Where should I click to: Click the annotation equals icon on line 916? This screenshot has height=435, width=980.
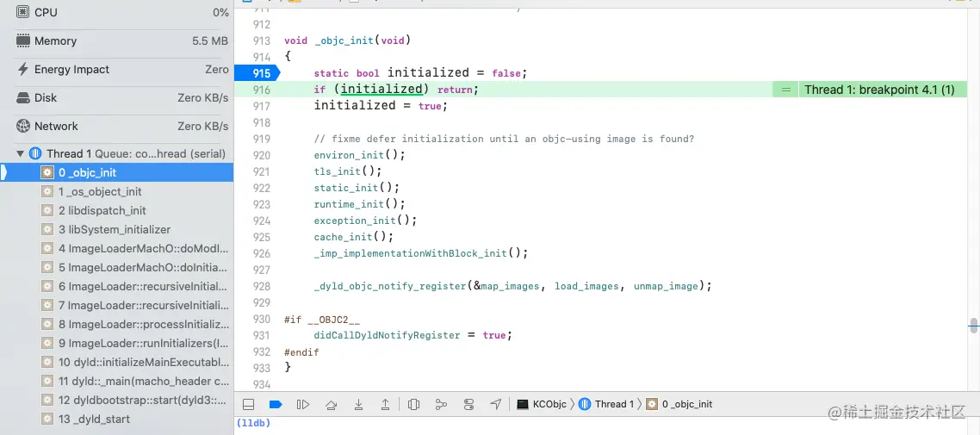pyautogui.click(x=785, y=90)
